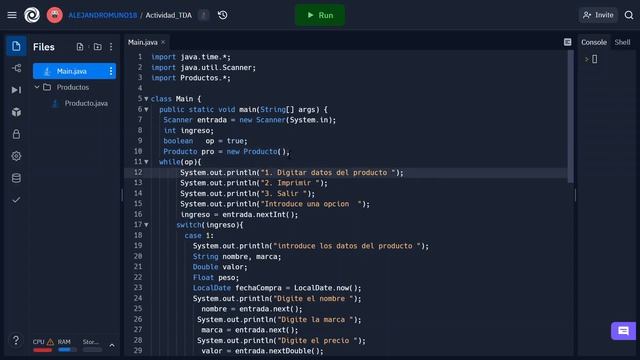Screen dimensions: 640x360
Task: Click the Actividad_TDA project name
Action: [169, 15]
